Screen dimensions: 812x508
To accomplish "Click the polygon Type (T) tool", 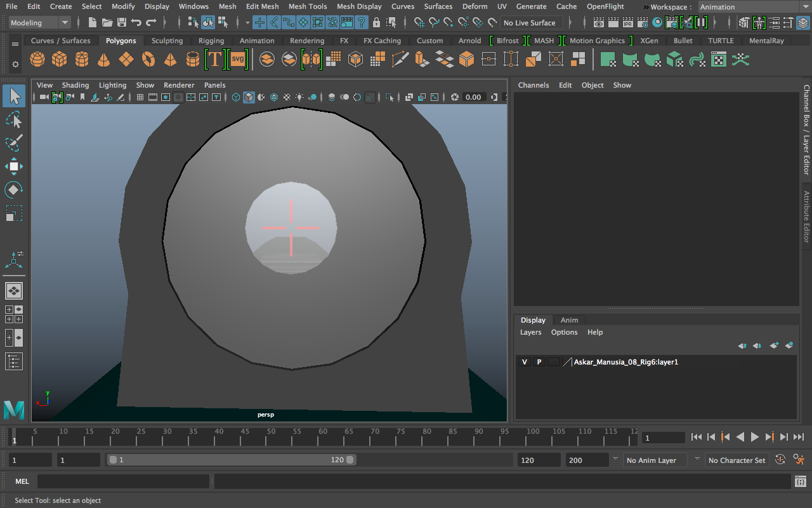I will 215,60.
